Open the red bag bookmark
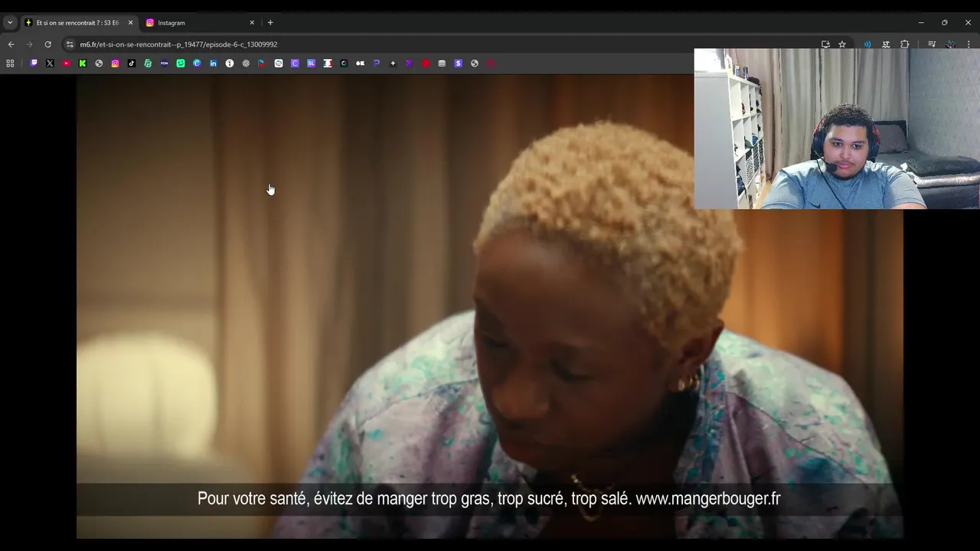Viewport: 980px width, 551px height. (491, 64)
